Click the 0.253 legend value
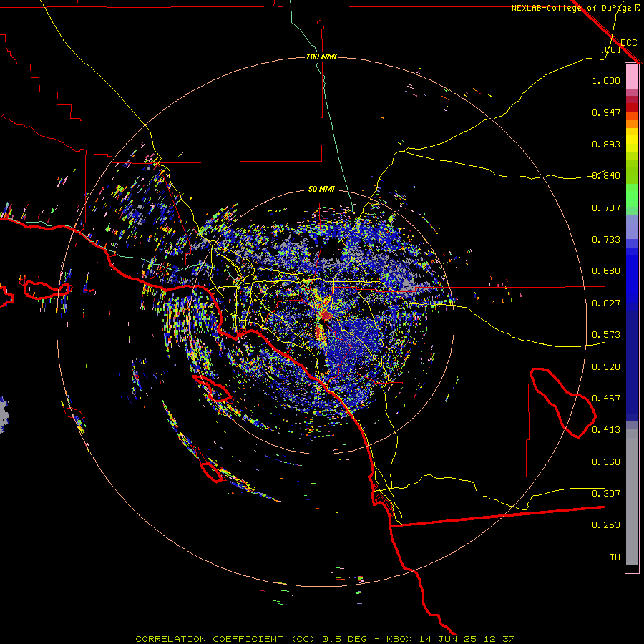 [x=606, y=525]
